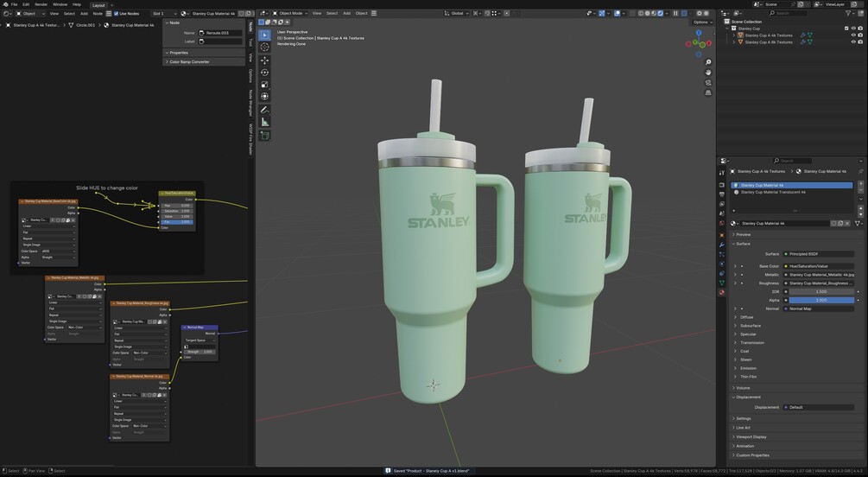Expand the Color Ramp Converter panel
Viewport: 868px width, 477px height.
[x=189, y=62]
